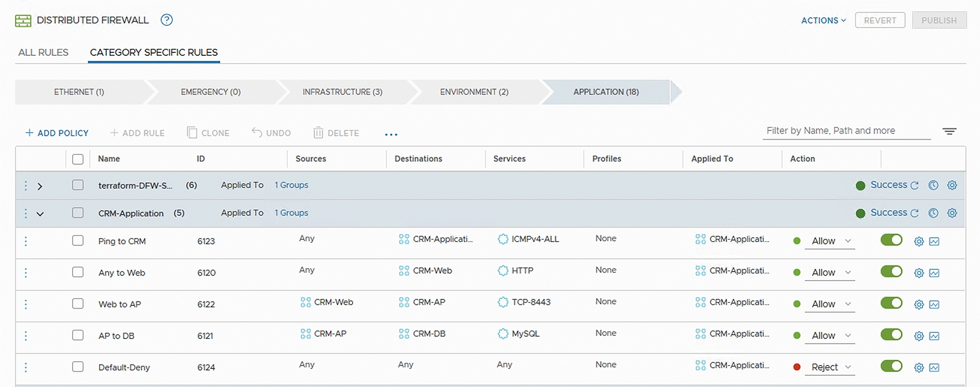980x387 pixels.
Task: Select the Ping to CRM rule checkbox
Action: [x=78, y=241]
